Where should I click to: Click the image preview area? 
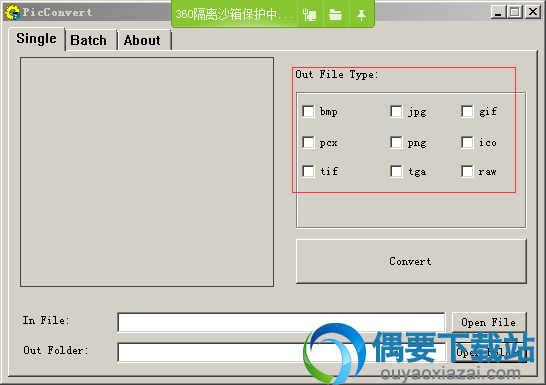[147, 172]
